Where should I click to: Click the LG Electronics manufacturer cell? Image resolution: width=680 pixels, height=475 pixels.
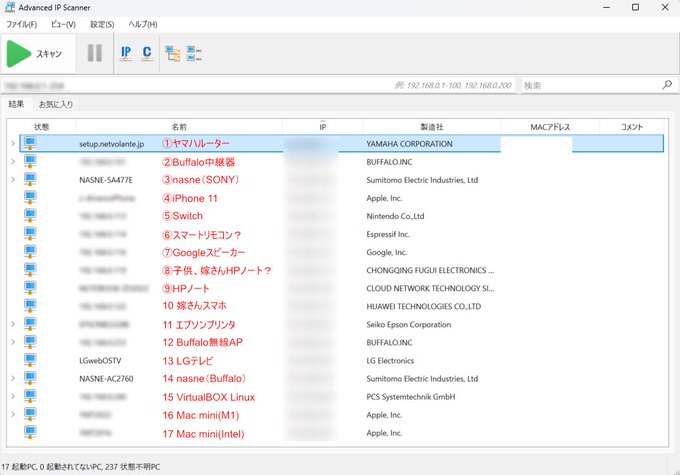click(390, 360)
